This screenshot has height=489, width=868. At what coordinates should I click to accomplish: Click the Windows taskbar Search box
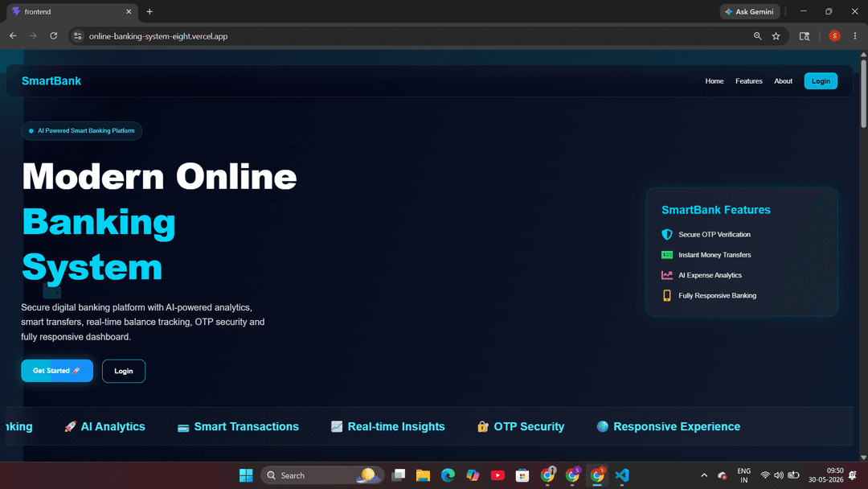point(322,475)
